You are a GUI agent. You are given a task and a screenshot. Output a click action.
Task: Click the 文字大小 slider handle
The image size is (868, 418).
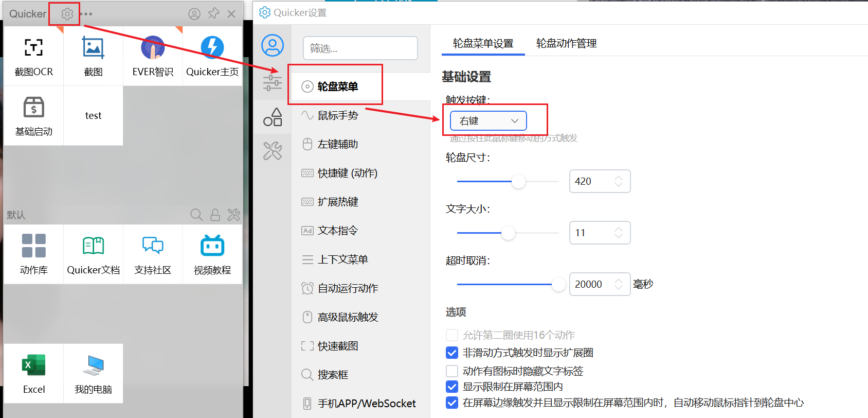(x=508, y=233)
